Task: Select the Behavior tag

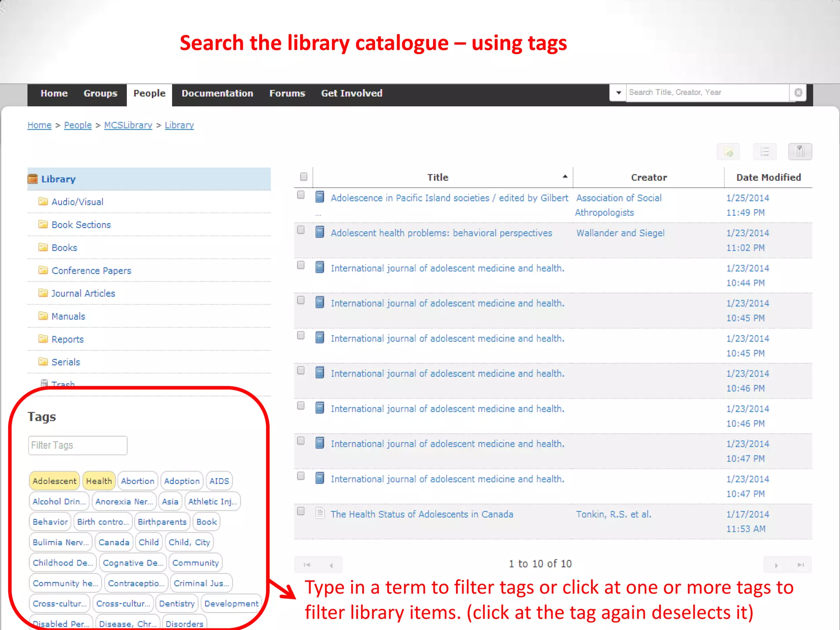Action: click(50, 522)
